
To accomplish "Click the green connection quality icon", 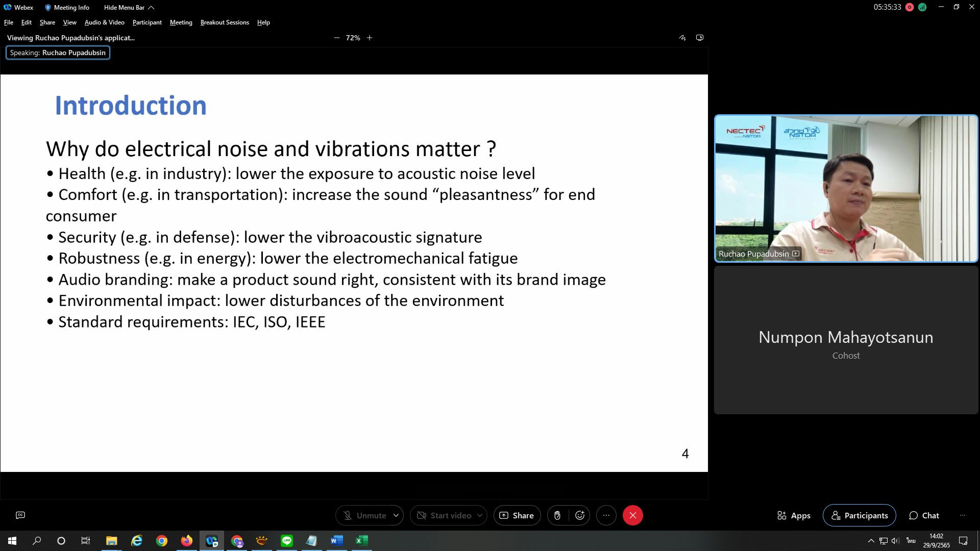I will point(922,7).
